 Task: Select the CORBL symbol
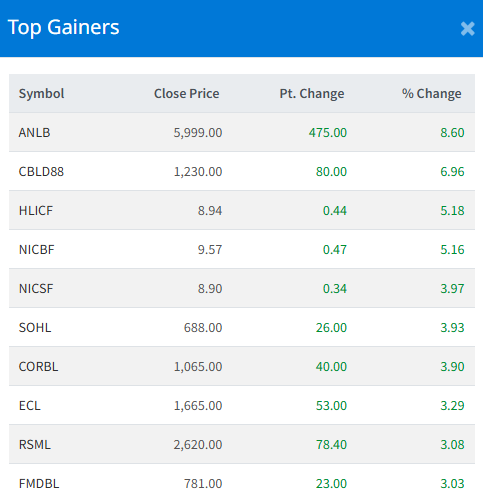click(38, 367)
